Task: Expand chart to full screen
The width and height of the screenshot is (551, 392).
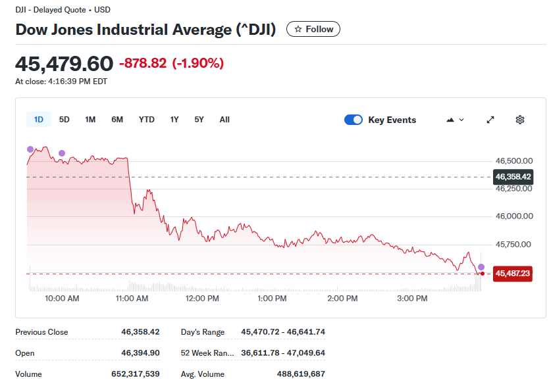Action: click(490, 120)
